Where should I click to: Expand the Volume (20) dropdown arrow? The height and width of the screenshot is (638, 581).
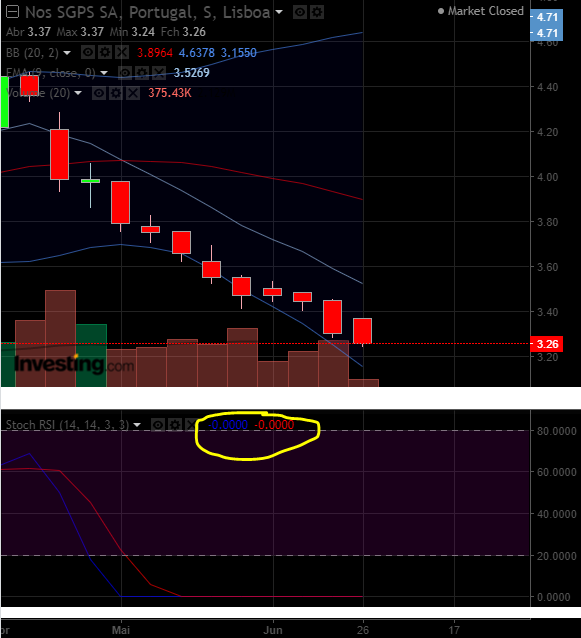pyautogui.click(x=78, y=93)
